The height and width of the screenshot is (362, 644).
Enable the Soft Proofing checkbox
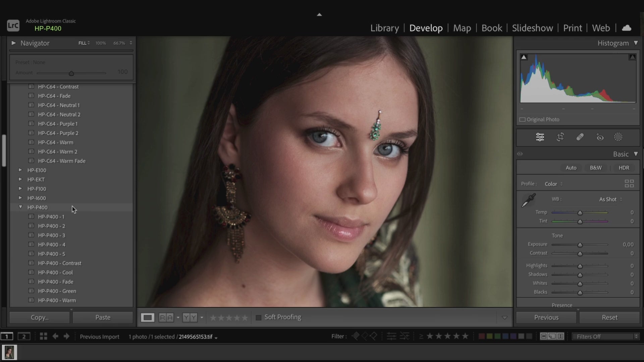click(259, 317)
